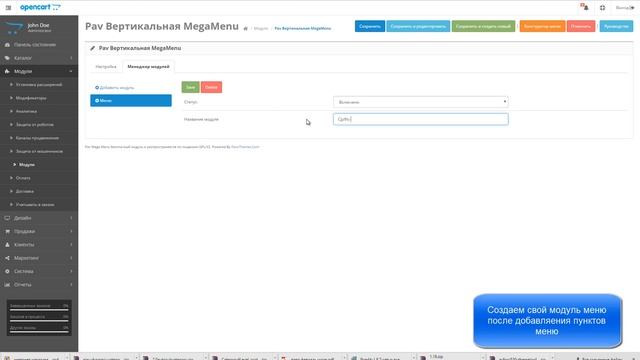Switch to the Менеджер модулей tab

(x=149, y=67)
